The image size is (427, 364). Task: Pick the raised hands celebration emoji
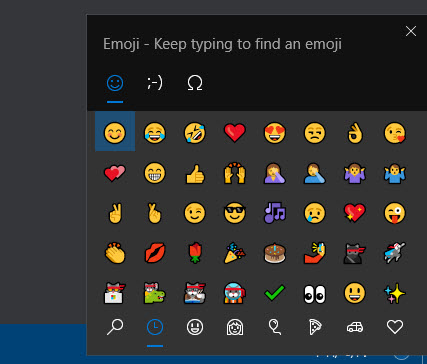(235, 173)
